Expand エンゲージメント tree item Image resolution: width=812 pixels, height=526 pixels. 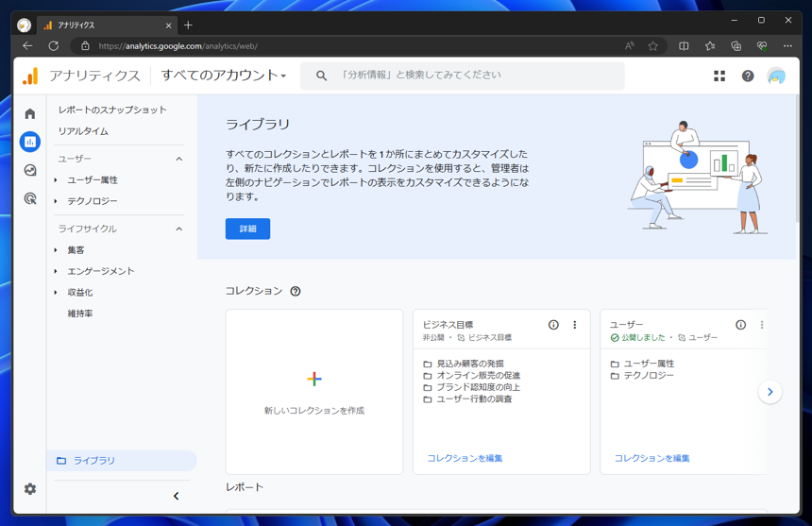[x=56, y=271]
